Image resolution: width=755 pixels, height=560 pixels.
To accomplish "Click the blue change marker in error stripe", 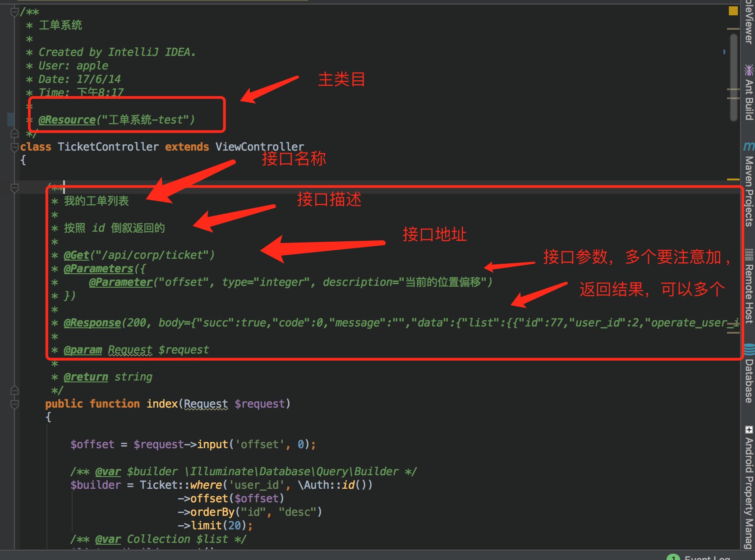I will tap(724, 52).
